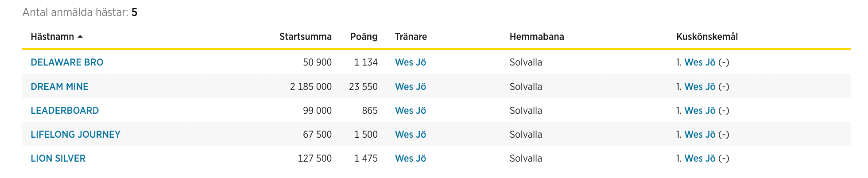
Task: Select the LEADERBOARD horse link
Action: coord(65,111)
